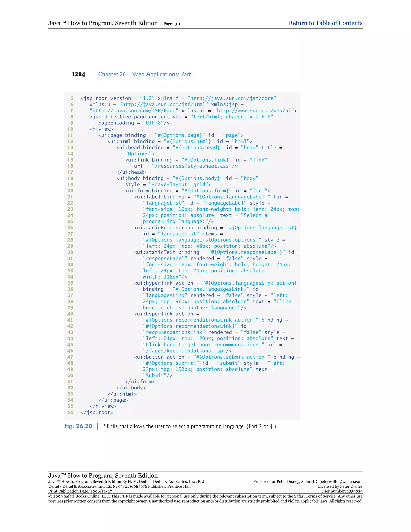Click the peterwaltd@wokeh.com Safari ID text
The width and height of the screenshot is (411, 532).
tap(341, 482)
